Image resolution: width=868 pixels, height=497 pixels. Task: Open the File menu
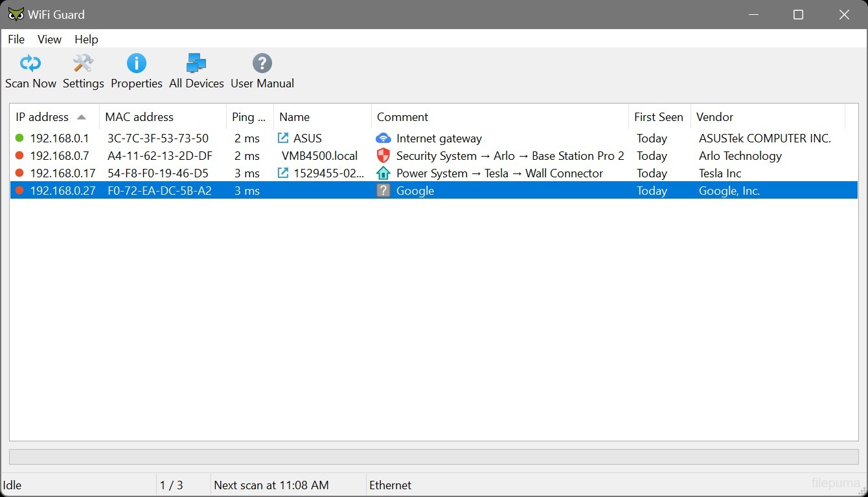tap(16, 39)
